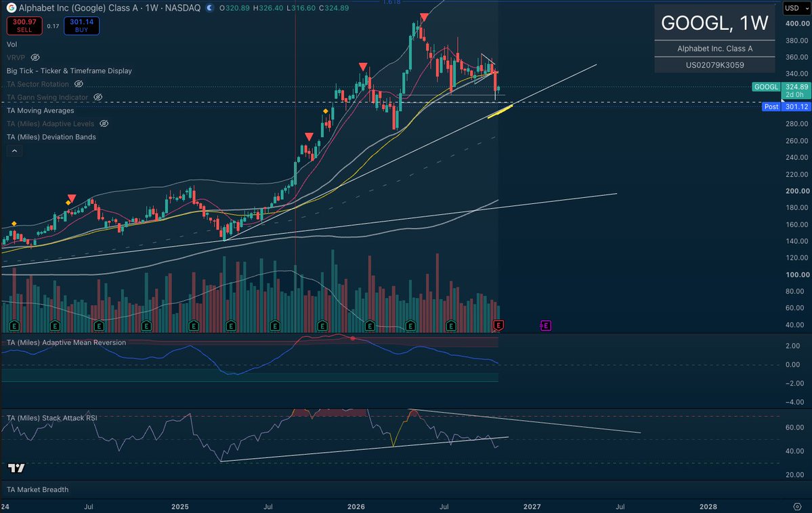The width and height of the screenshot is (812, 513).
Task: Select the VRVP legend label
Action: [16, 58]
